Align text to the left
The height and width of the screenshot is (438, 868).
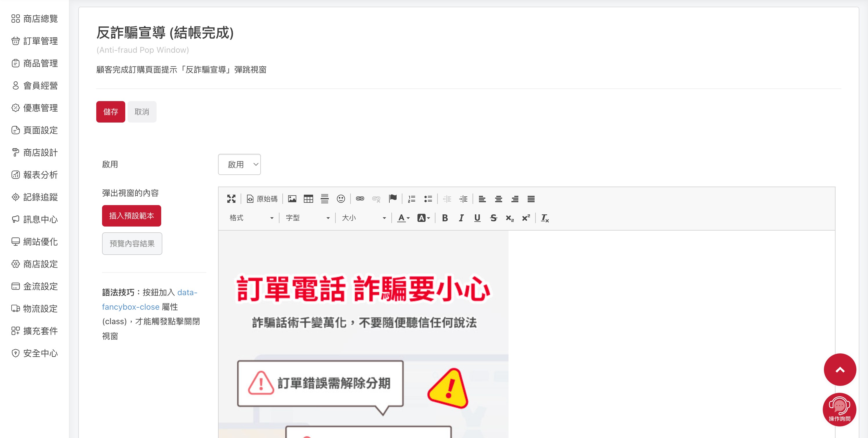coord(482,199)
